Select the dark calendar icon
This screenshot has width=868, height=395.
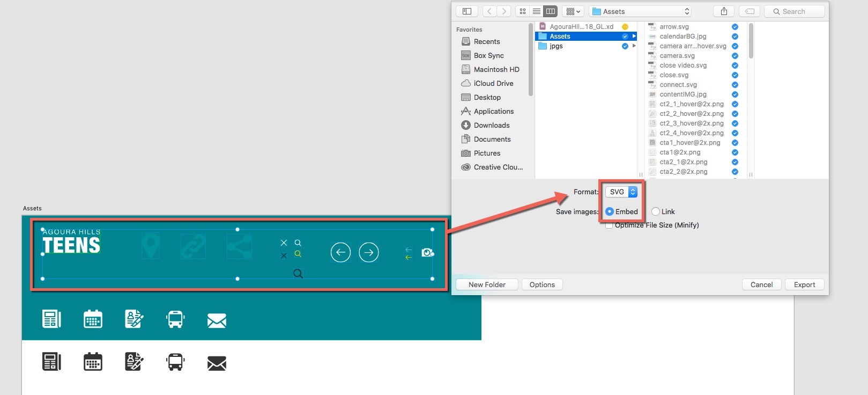click(93, 362)
